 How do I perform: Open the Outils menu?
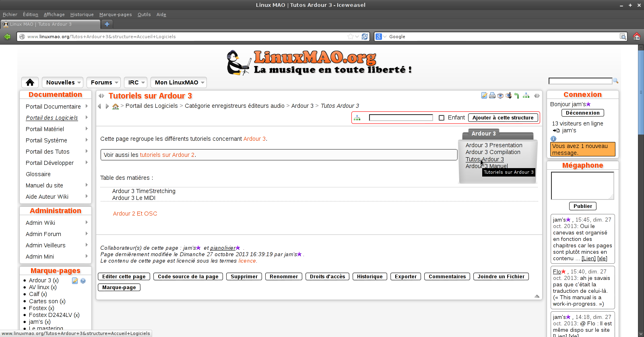point(144,14)
